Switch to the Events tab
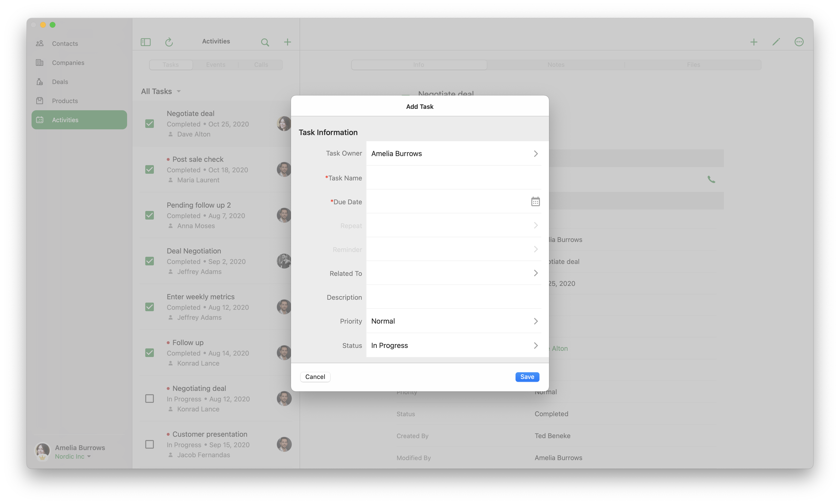The width and height of the screenshot is (840, 504). (x=215, y=64)
